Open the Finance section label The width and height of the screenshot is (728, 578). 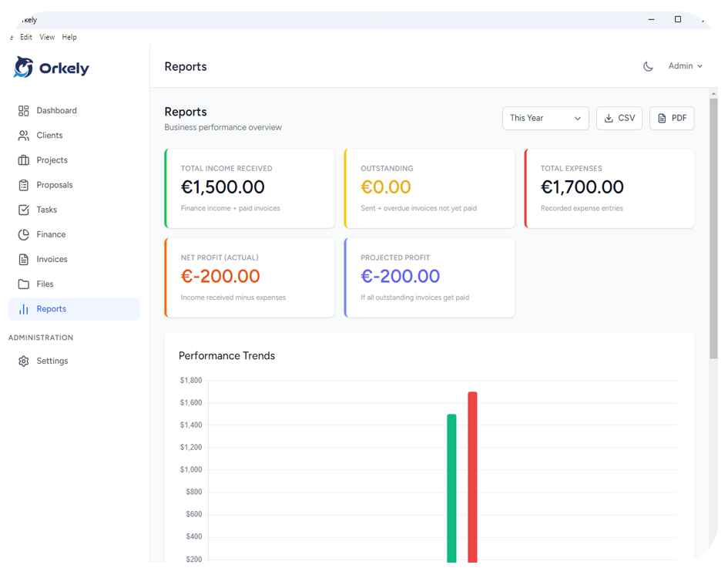coord(51,234)
